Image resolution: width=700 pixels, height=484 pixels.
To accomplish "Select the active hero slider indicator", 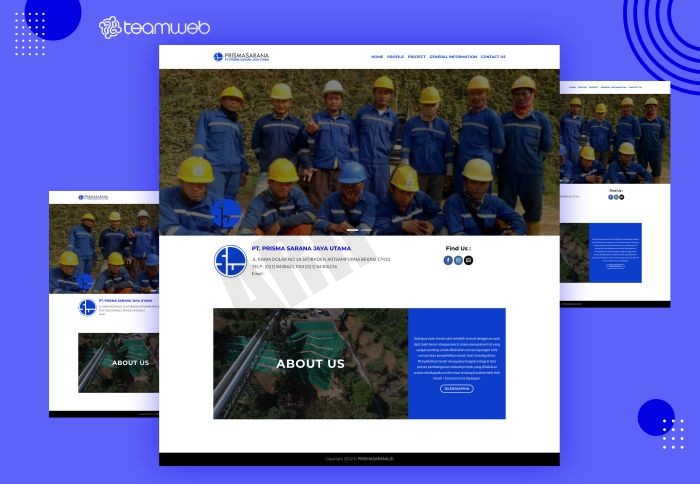I will [353, 230].
